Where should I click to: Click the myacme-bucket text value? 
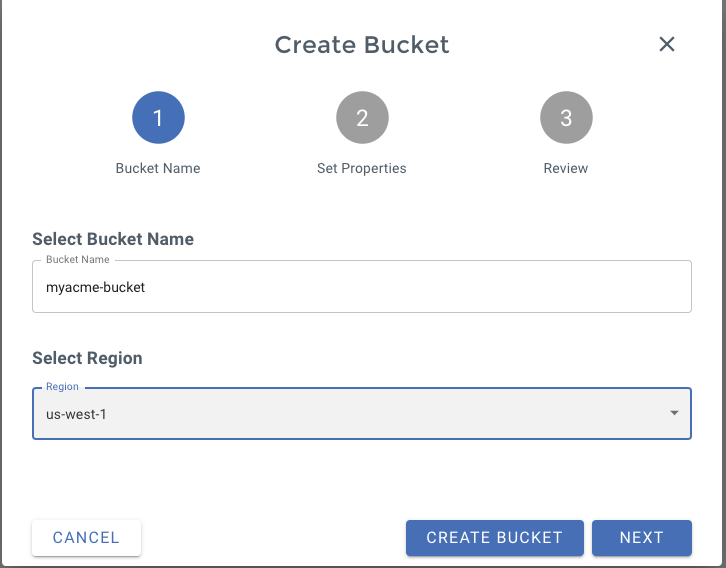coord(96,287)
